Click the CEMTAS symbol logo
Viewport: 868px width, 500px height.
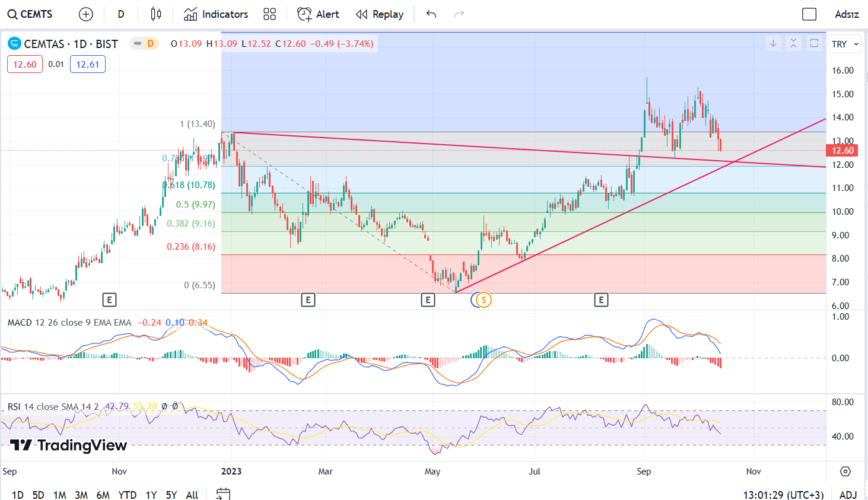pyautogui.click(x=14, y=44)
